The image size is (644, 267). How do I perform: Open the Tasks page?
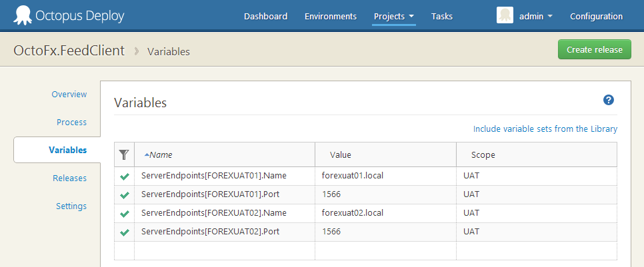click(442, 17)
